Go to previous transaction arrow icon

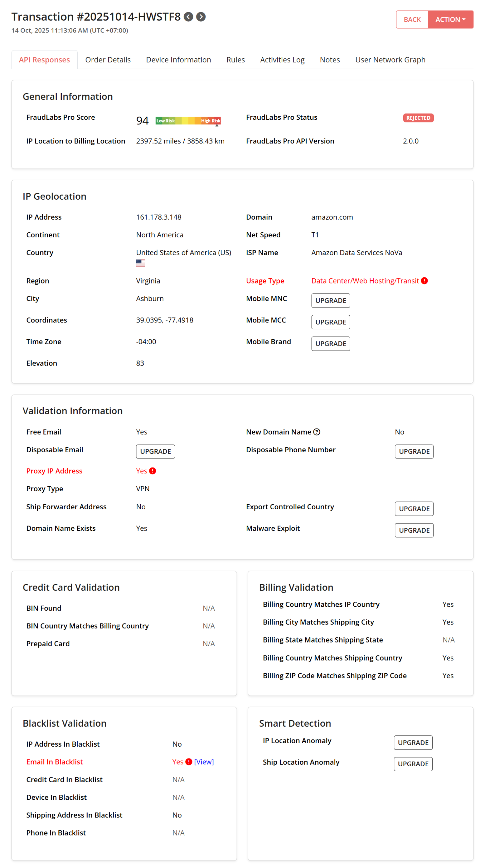point(188,17)
